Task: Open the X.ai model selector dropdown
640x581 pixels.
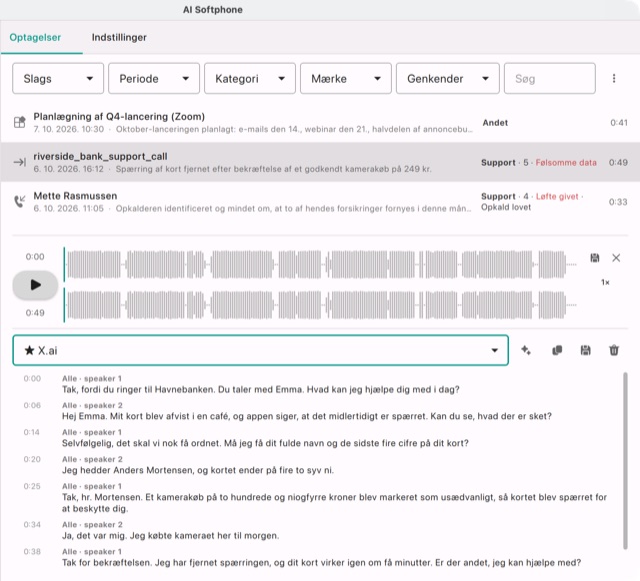Action: click(x=260, y=350)
